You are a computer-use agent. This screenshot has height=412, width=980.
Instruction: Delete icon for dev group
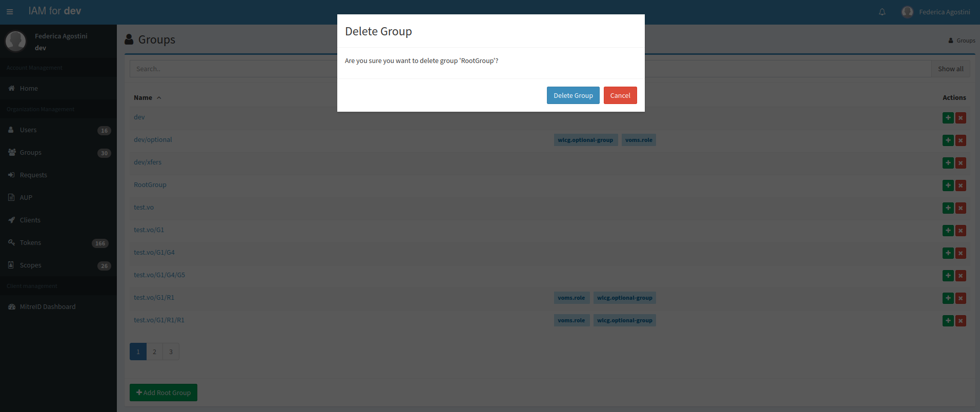[x=961, y=118]
